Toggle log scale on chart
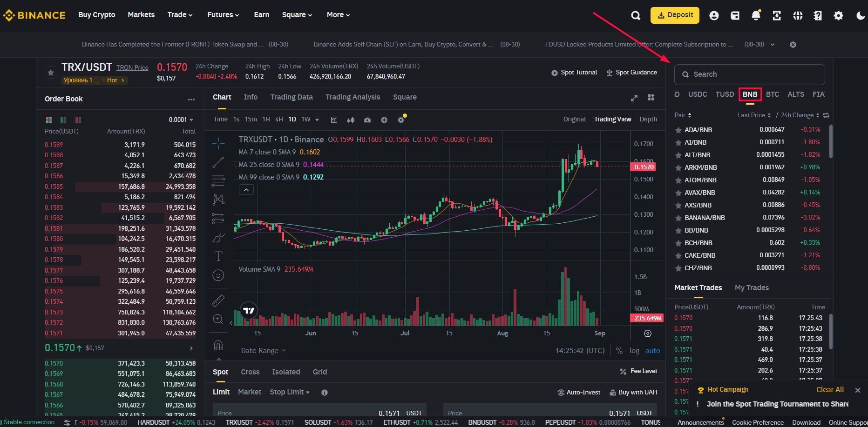This screenshot has width=868, height=427. [634, 351]
